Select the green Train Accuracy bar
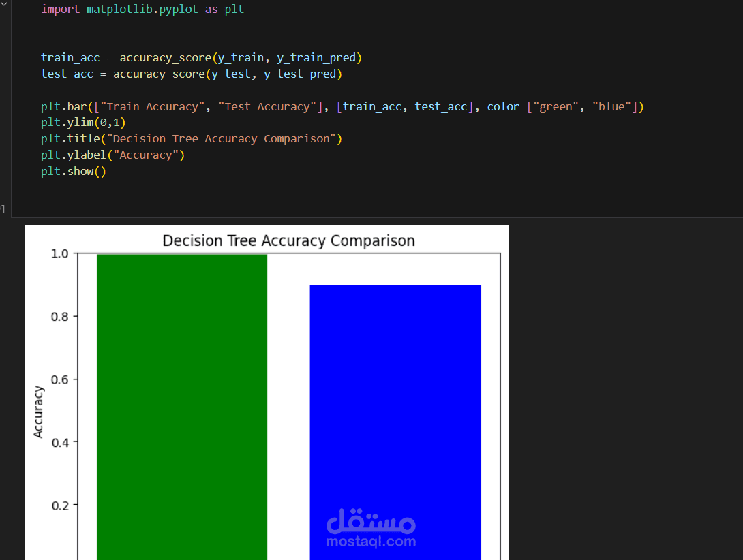Image resolution: width=743 pixels, height=560 pixels. tap(182, 407)
